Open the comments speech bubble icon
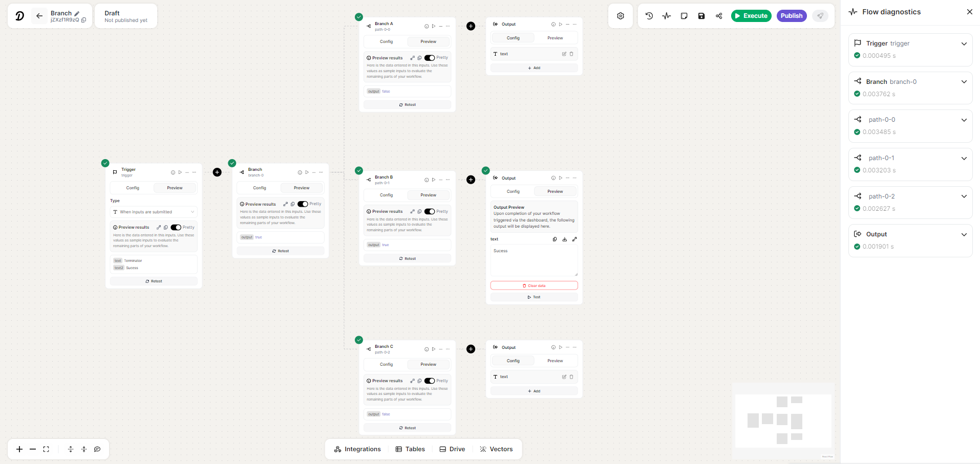 tap(97, 449)
